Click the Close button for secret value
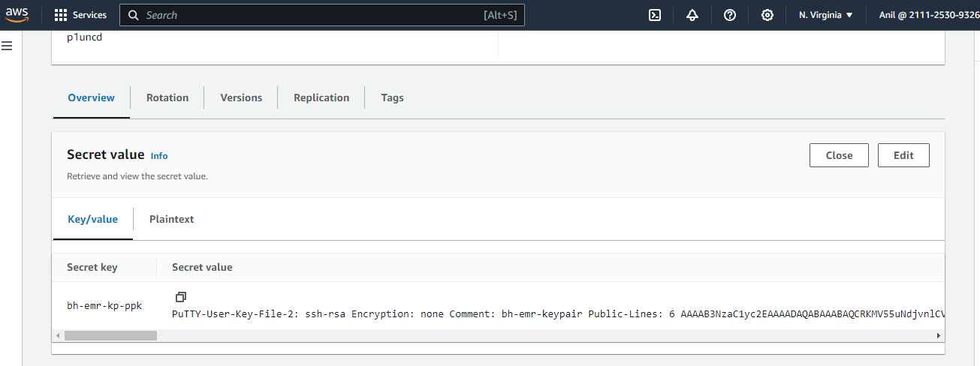This screenshot has height=366, width=980. coord(839,155)
